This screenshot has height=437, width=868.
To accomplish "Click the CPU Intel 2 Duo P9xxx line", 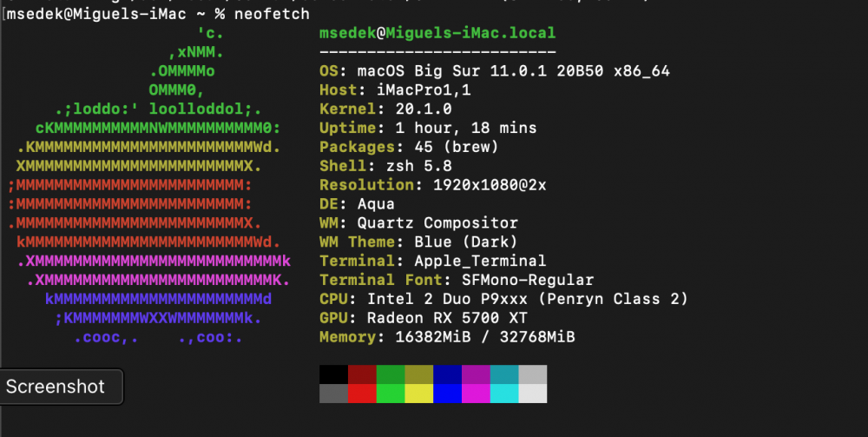I will coord(503,299).
